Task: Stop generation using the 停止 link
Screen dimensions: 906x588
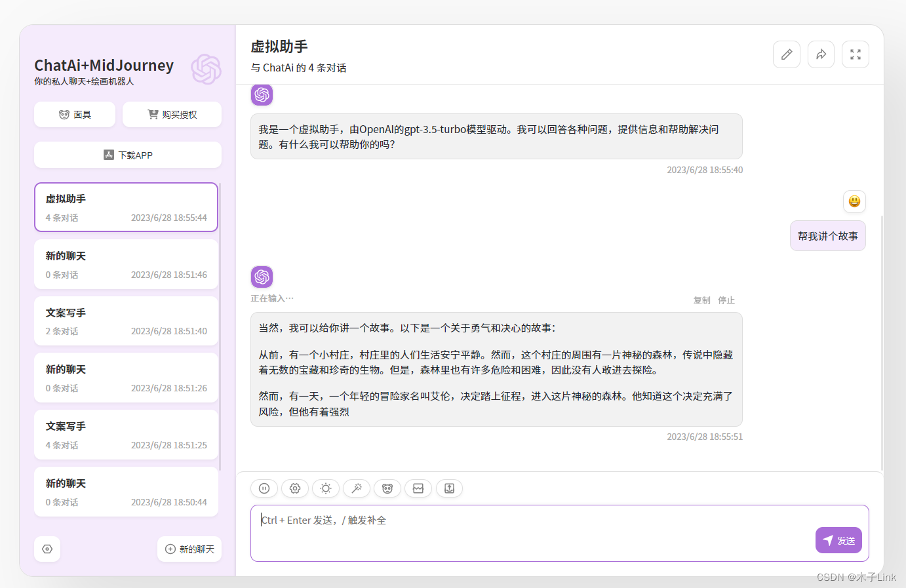Action: pos(726,300)
